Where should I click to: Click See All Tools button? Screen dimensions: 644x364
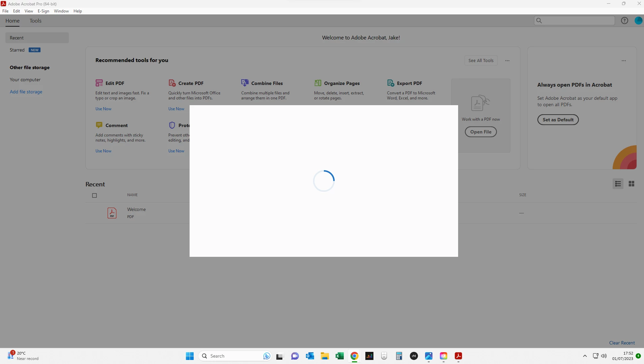click(x=481, y=60)
